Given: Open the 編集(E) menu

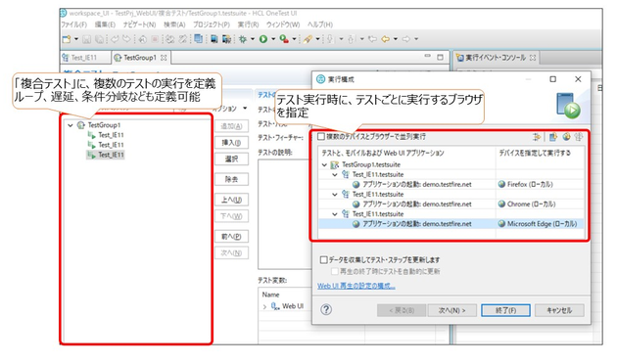Looking at the screenshot, I should click(105, 24).
